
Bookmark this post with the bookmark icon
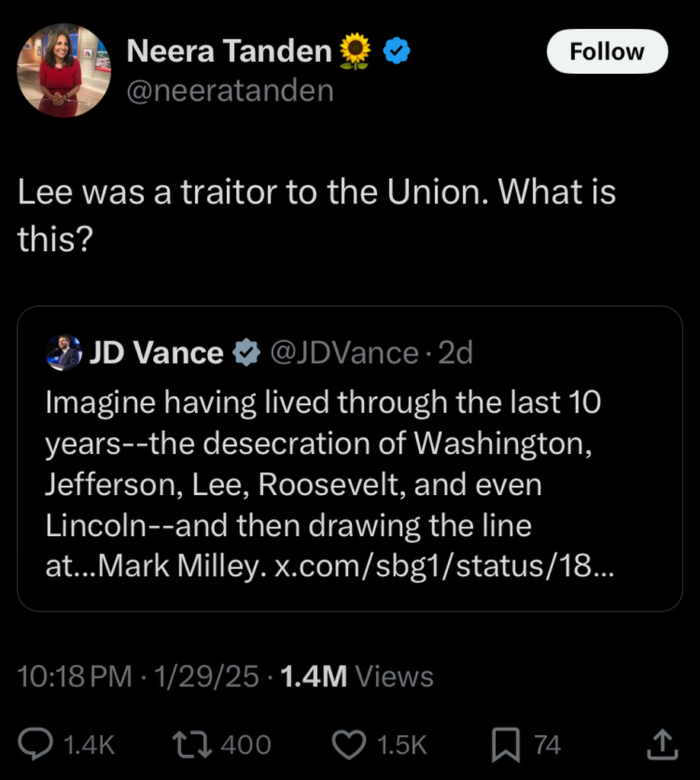(x=506, y=744)
